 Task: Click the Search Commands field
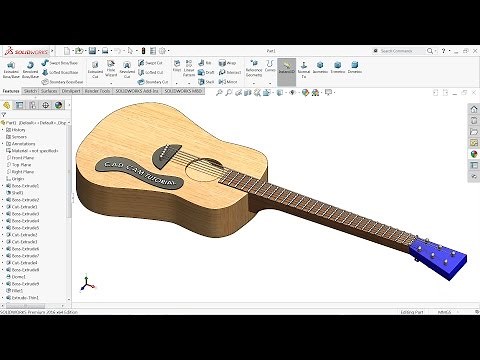(x=399, y=51)
